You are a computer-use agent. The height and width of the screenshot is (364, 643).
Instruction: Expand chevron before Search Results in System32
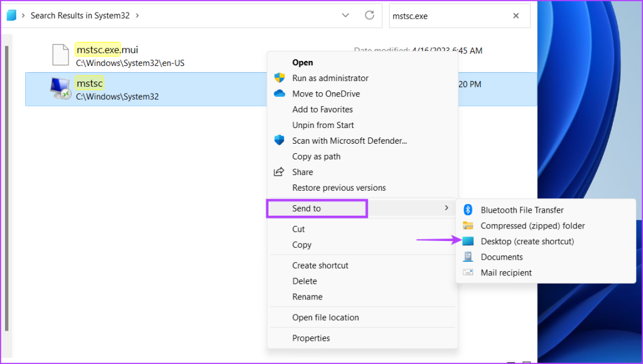tap(23, 16)
